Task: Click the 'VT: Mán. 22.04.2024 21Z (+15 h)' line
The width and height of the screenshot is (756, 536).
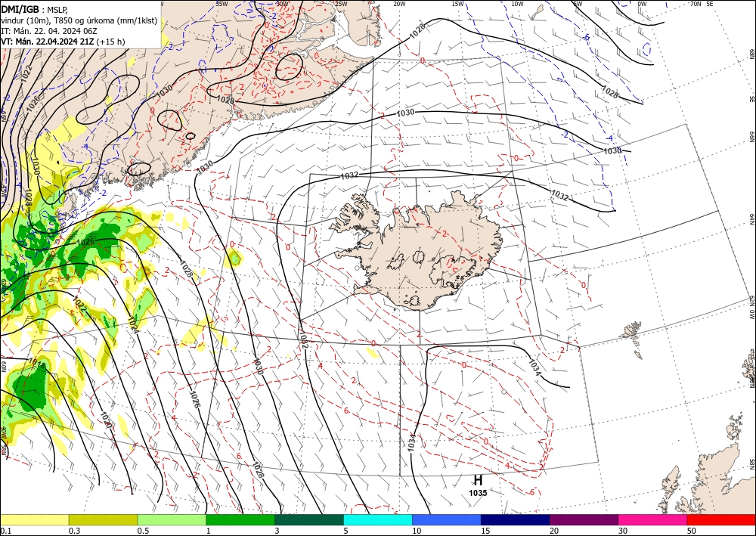Action: tap(64, 42)
